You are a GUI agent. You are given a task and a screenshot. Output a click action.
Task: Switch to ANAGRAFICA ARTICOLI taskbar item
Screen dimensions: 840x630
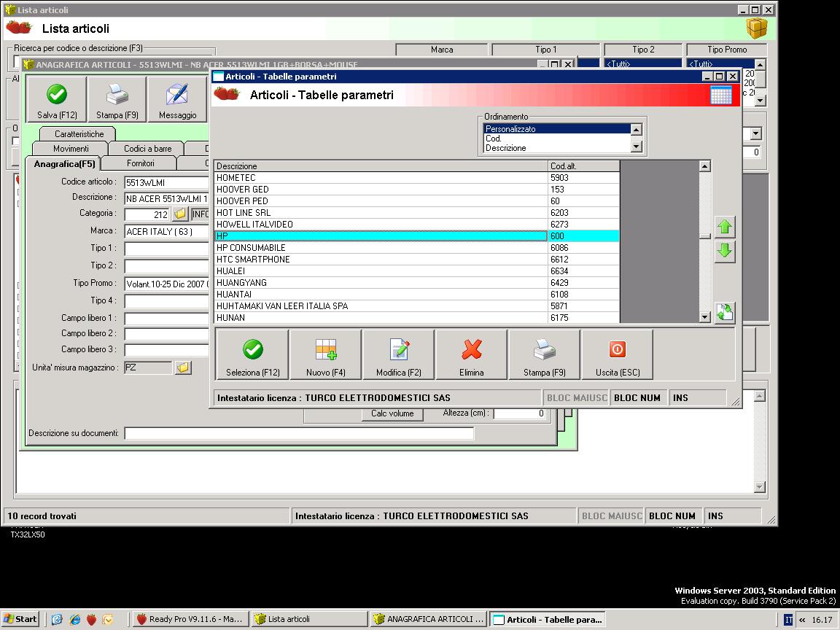pyautogui.click(x=429, y=619)
